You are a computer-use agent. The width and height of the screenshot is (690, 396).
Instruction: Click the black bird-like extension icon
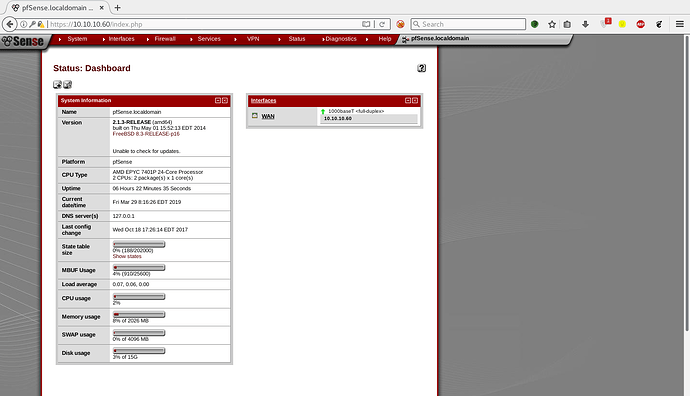click(659, 24)
